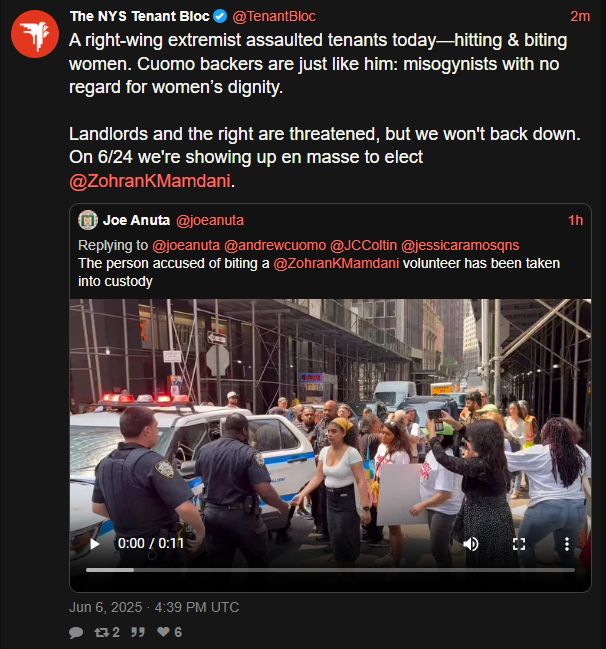Open @TenantBloc handle link
606x649 pixels.
(x=274, y=16)
